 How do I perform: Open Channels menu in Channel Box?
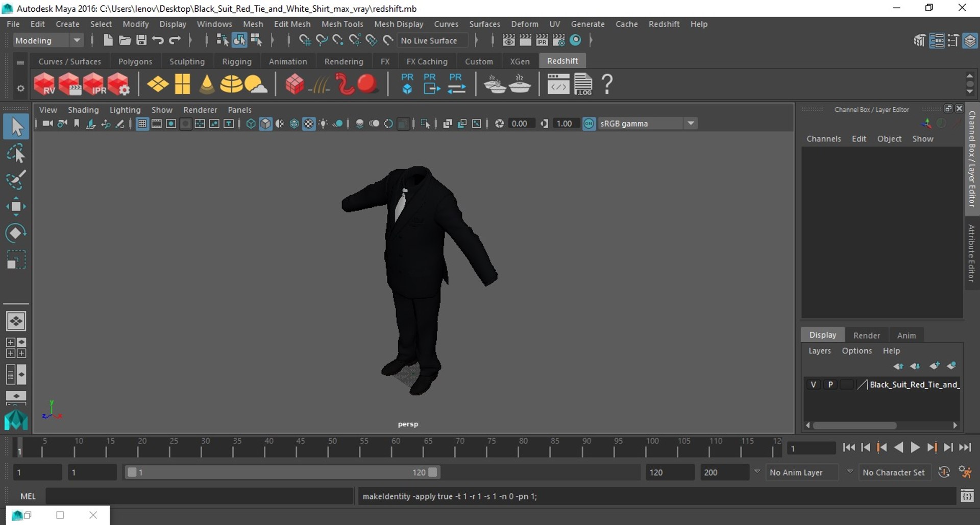point(823,139)
